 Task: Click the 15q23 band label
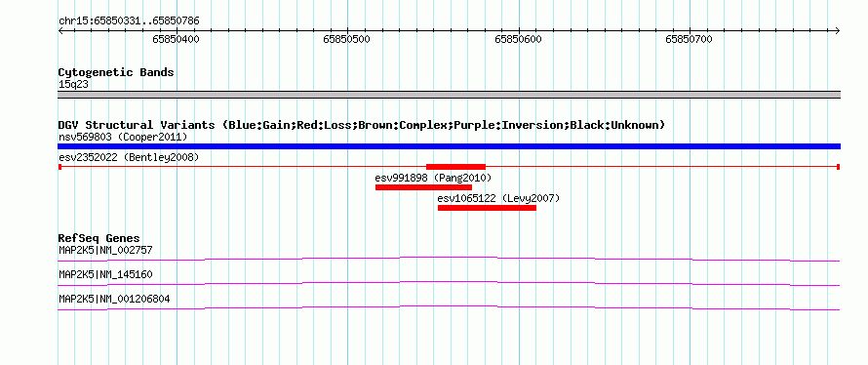coord(73,84)
